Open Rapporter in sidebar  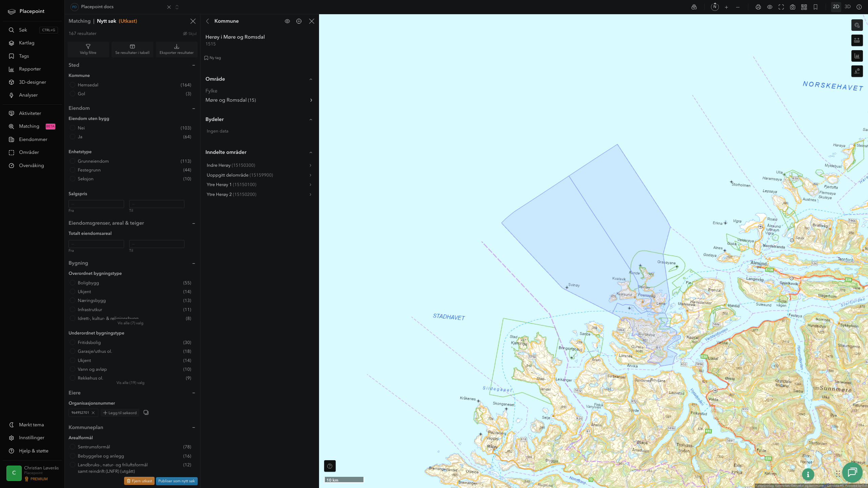[x=30, y=69]
